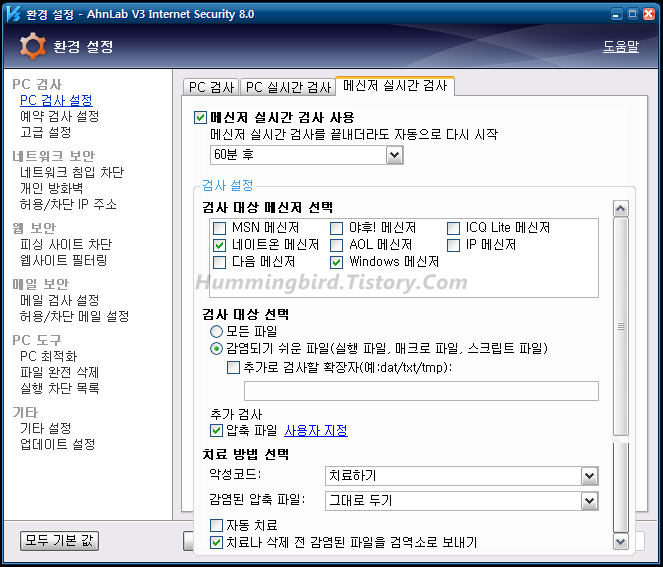
Task: Click the gear icon beside 환경 설정 header
Action: coord(32,46)
